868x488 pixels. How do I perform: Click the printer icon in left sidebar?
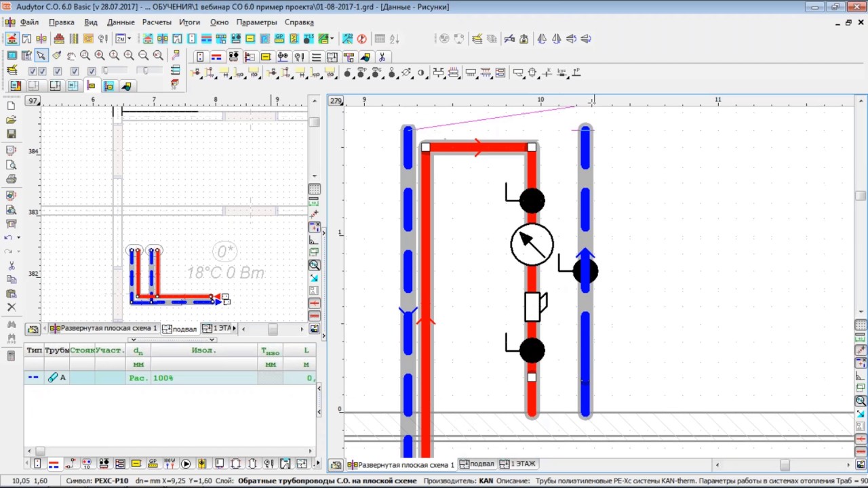click(x=11, y=179)
